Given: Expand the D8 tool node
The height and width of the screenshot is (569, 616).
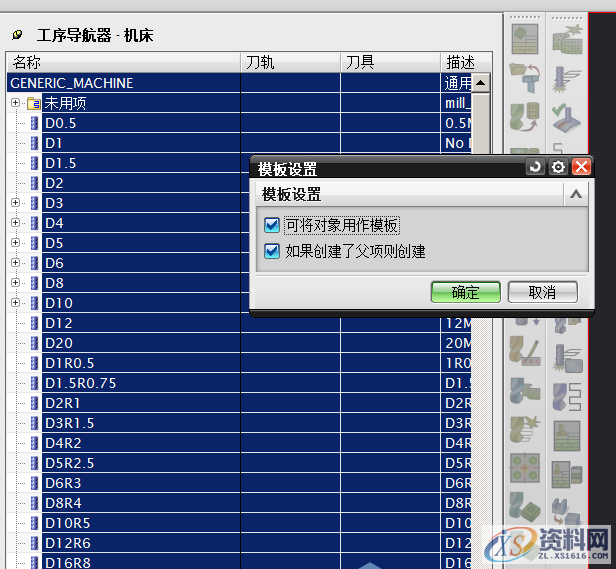Looking at the screenshot, I should 15,282.
